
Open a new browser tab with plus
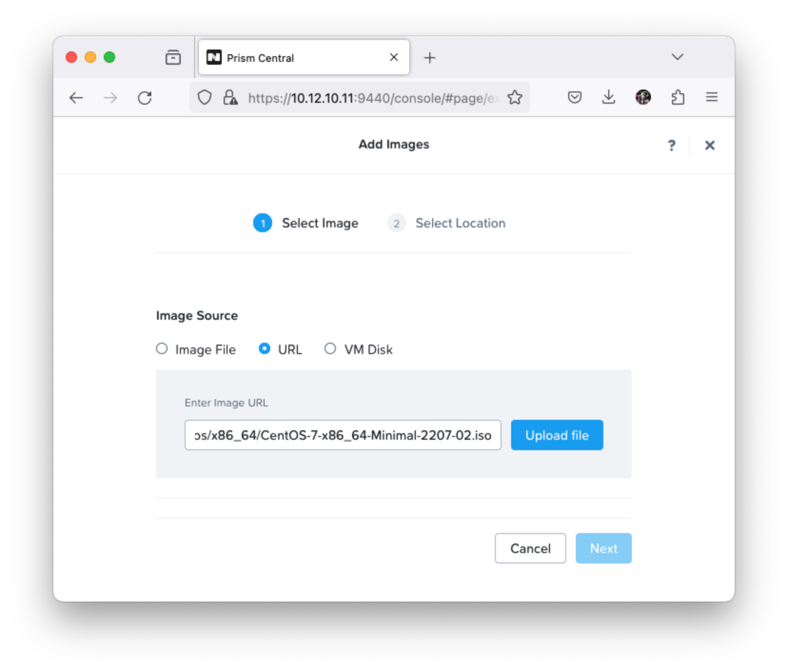click(430, 58)
